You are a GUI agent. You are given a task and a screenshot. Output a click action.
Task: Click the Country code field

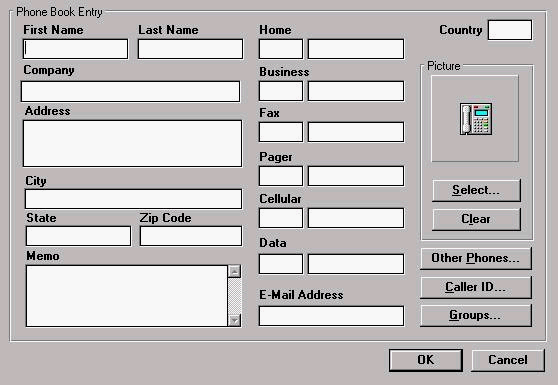point(510,30)
